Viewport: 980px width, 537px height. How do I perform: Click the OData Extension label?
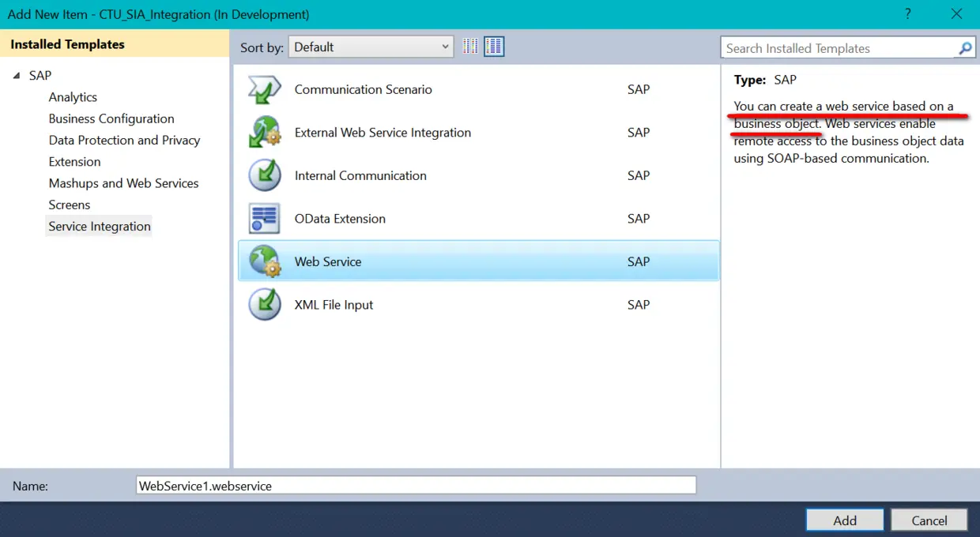click(340, 219)
